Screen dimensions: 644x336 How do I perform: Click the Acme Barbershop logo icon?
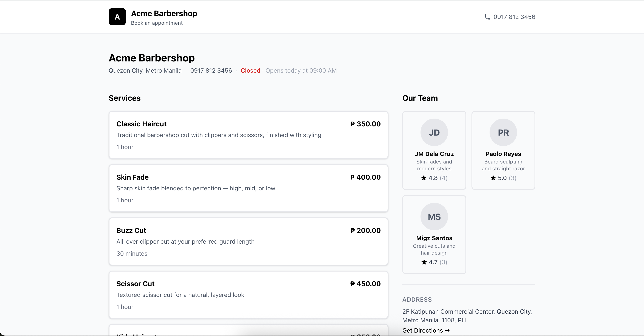coord(117,17)
